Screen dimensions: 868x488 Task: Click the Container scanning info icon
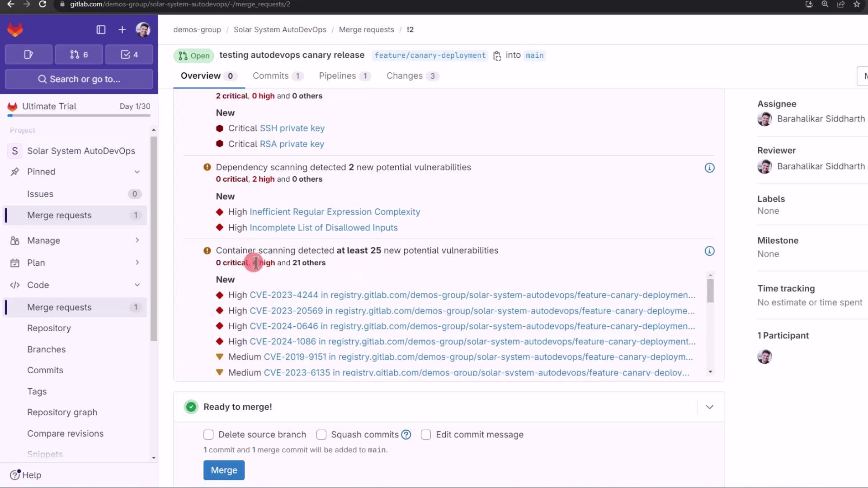tap(709, 251)
